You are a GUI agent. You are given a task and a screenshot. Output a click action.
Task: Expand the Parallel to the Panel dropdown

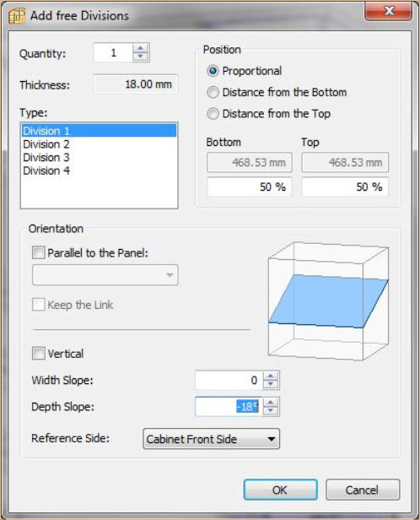[x=105, y=275]
